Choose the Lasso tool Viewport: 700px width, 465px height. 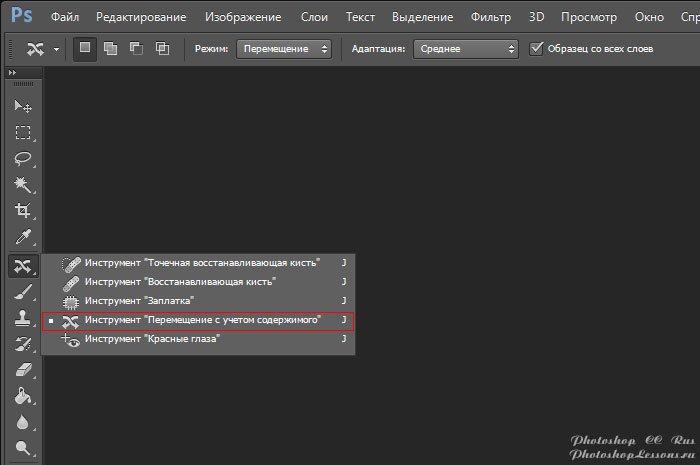tap(22, 158)
